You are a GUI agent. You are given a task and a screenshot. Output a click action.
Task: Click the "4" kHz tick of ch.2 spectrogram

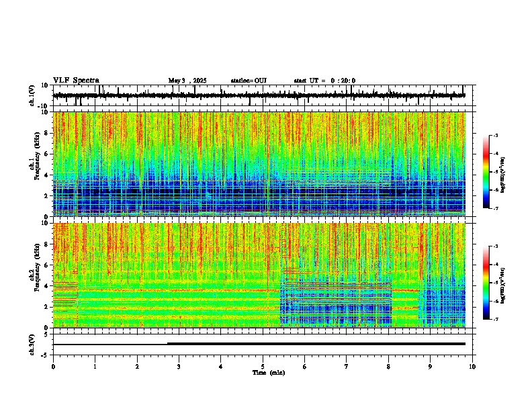pos(46,286)
